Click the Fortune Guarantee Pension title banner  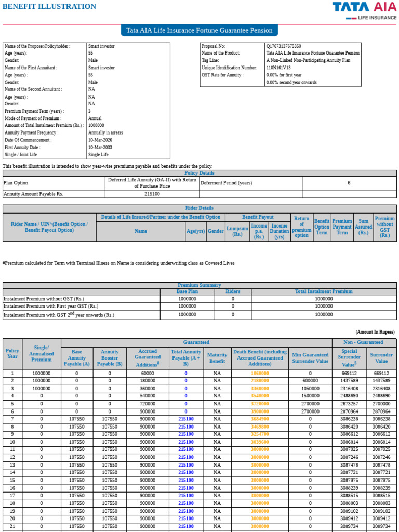[199, 30]
